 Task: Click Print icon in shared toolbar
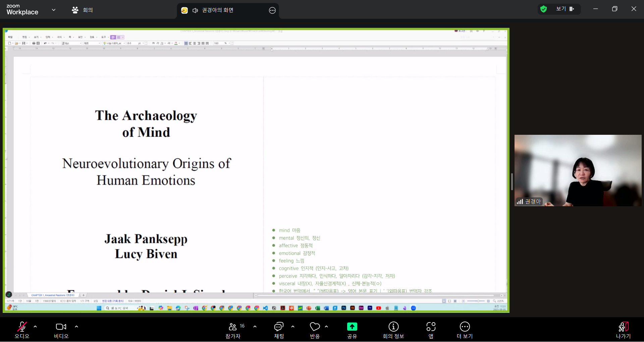coord(34,43)
